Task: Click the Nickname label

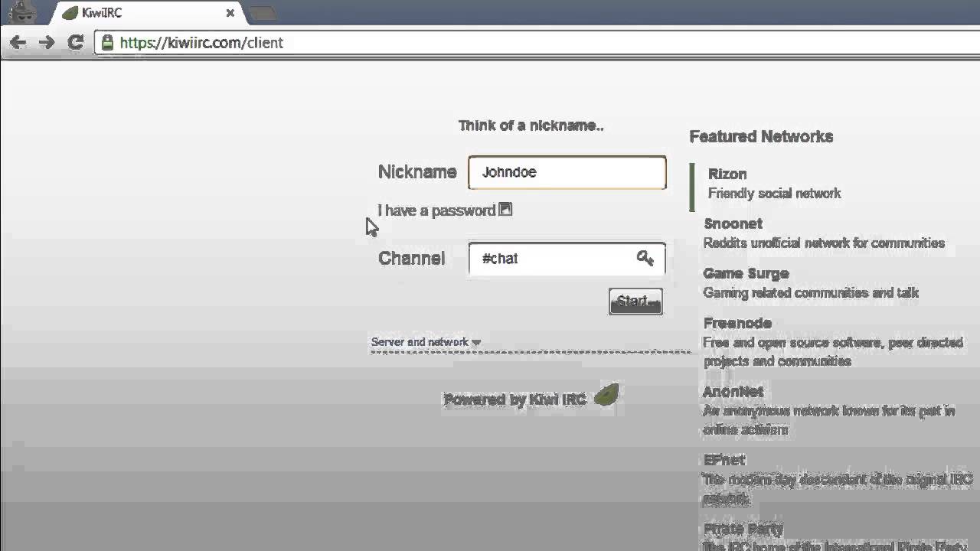Action: point(417,172)
